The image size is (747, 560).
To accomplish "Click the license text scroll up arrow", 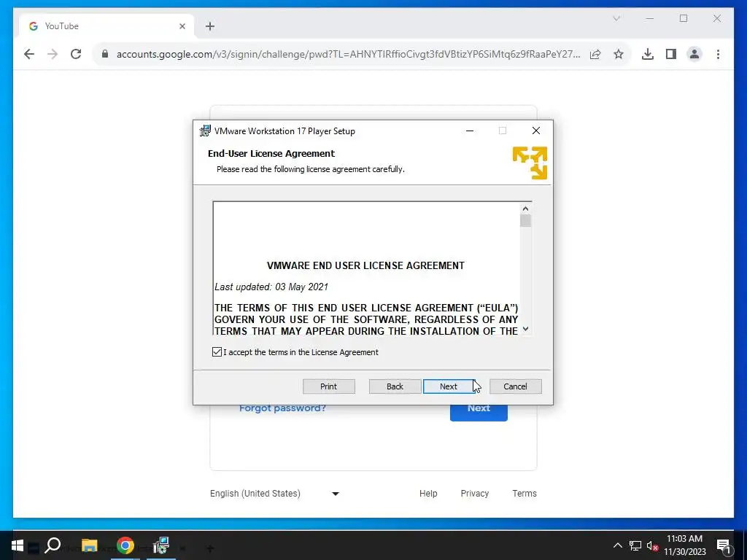I will coord(525,209).
